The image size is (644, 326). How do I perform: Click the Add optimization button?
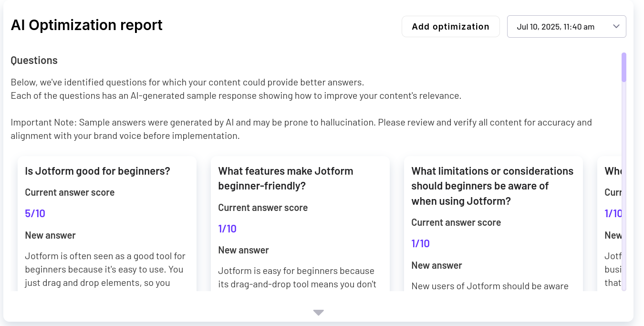pos(450,26)
